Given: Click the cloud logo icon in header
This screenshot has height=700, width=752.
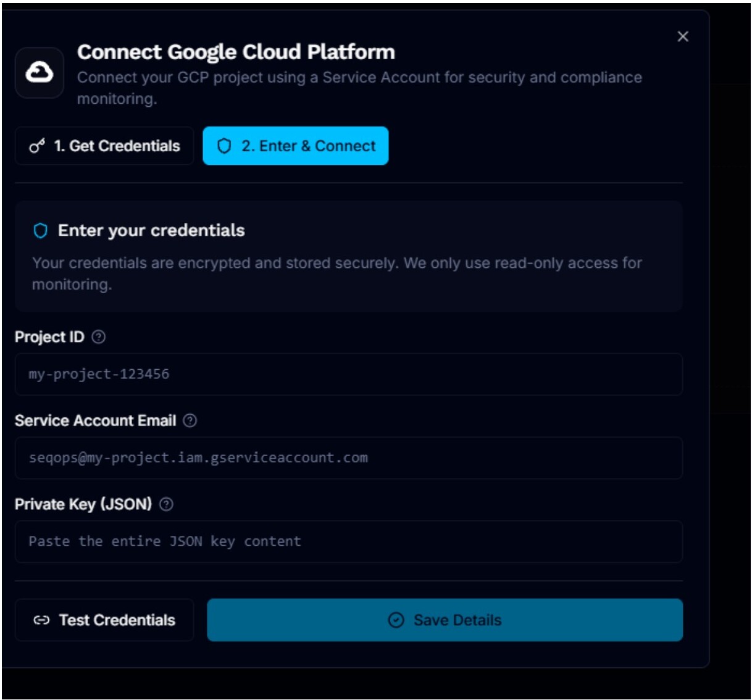Looking at the screenshot, I should coord(40,73).
